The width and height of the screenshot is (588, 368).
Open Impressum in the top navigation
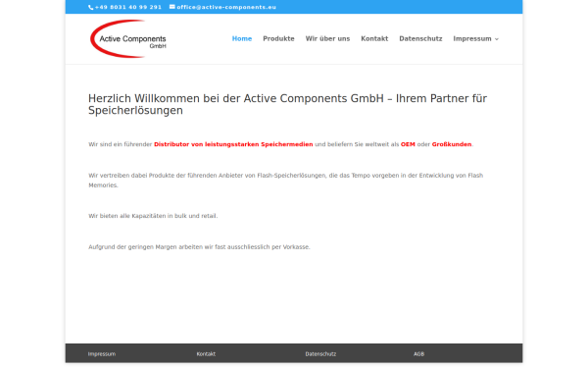[472, 38]
